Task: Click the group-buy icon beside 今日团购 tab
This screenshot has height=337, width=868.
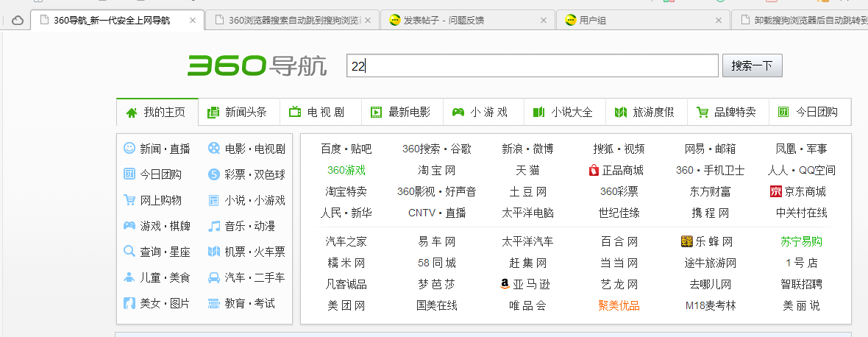Action: pyautogui.click(x=783, y=113)
